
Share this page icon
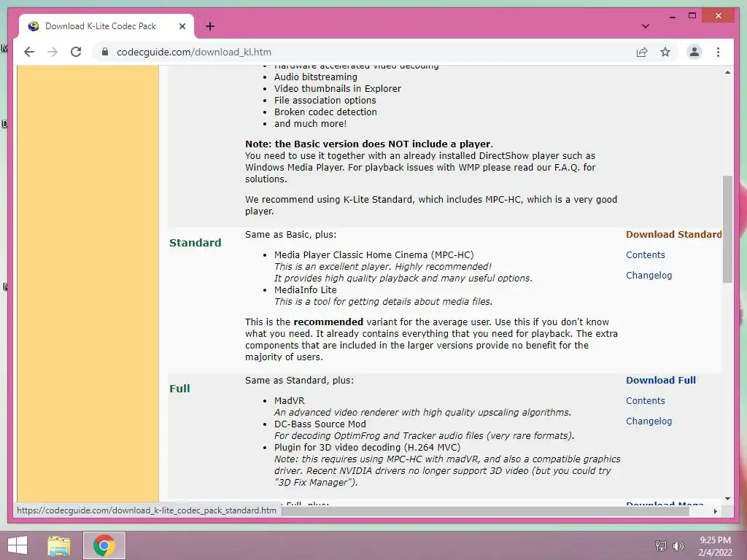pyautogui.click(x=642, y=52)
